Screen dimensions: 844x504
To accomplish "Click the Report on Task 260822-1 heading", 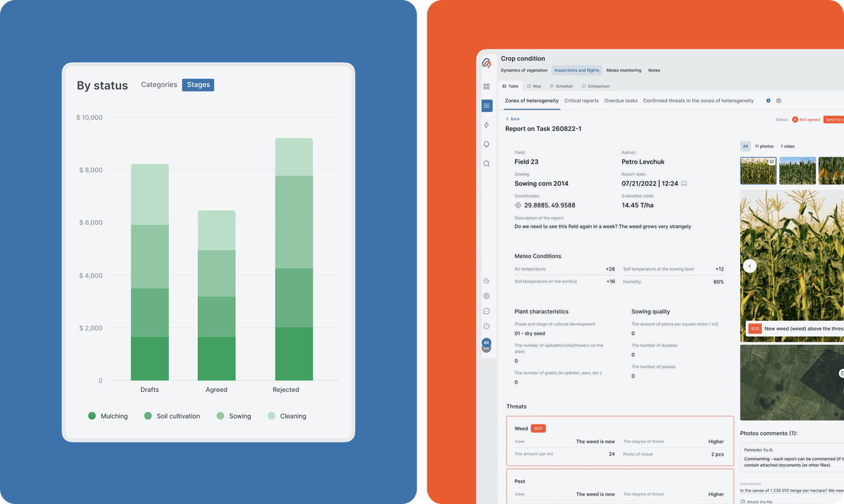I will [x=543, y=128].
